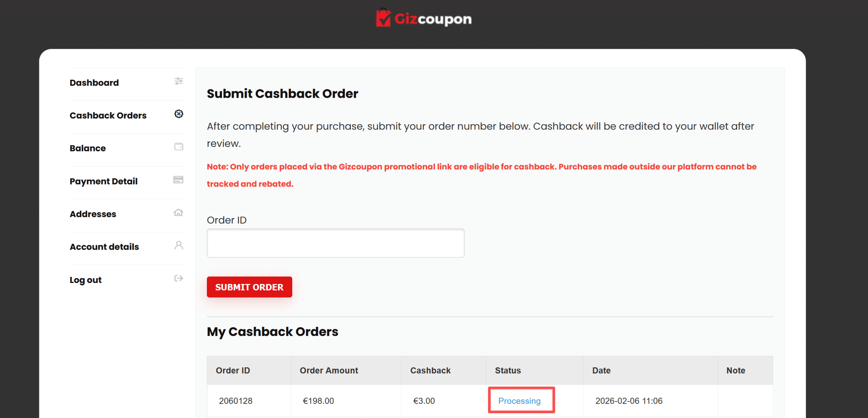Click the Cashback Orders badge icon
The image size is (868, 418).
click(x=179, y=114)
